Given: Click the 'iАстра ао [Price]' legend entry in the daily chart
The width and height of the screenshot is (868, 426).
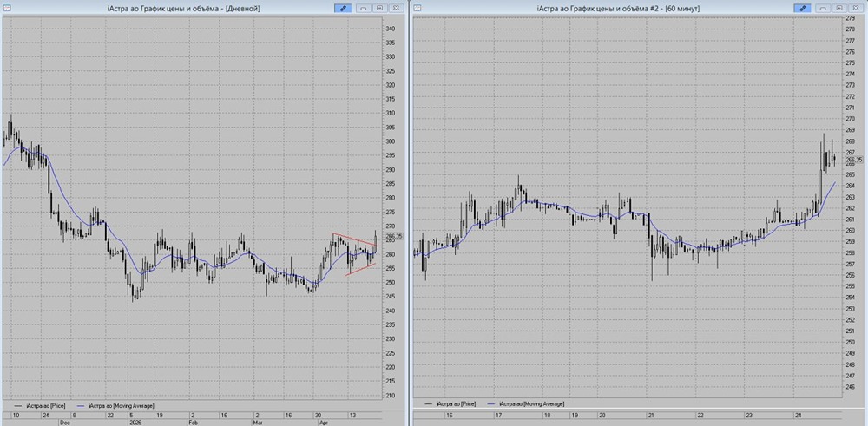Looking at the screenshot, I should pyautogui.click(x=42, y=405).
